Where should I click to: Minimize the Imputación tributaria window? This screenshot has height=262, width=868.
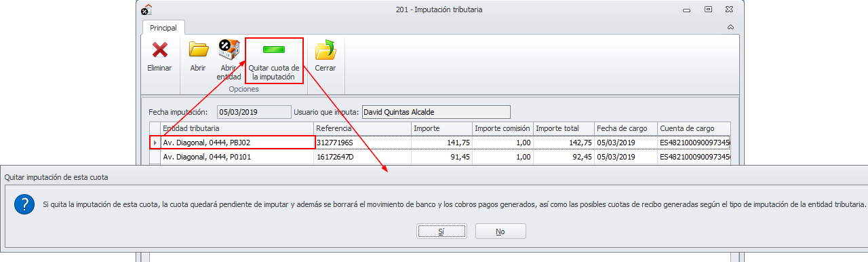[x=687, y=10]
